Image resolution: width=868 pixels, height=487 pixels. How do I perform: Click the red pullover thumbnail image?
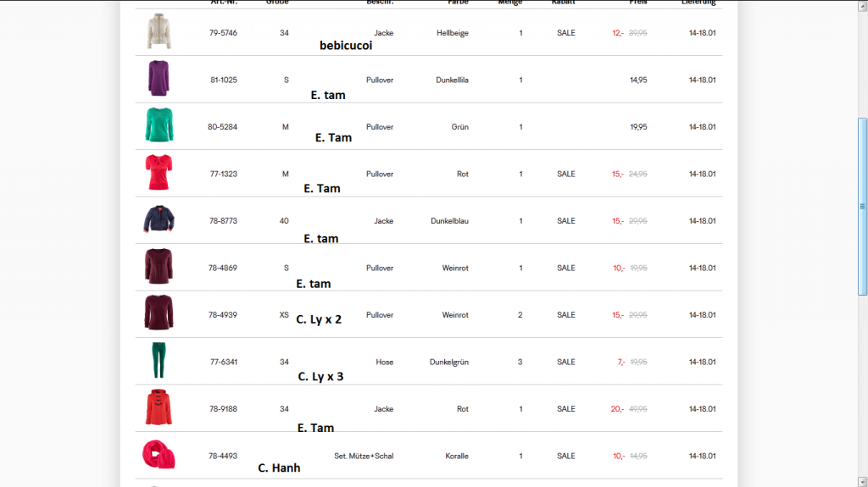159,173
